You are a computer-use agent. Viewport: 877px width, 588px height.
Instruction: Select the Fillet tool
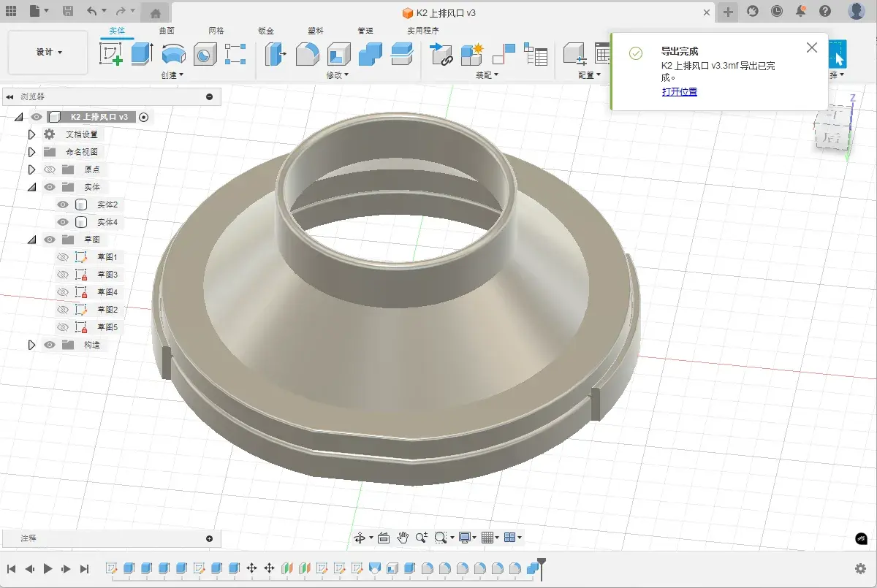click(x=308, y=54)
